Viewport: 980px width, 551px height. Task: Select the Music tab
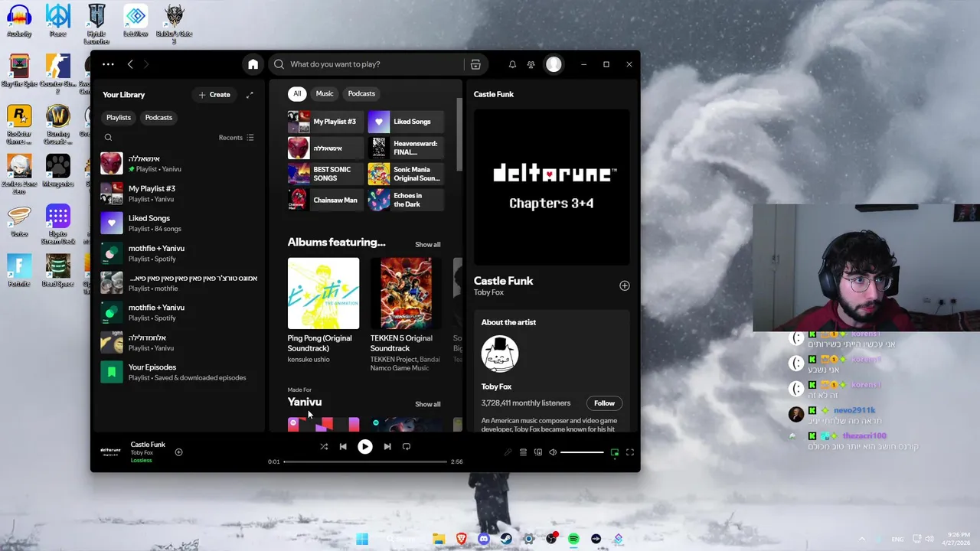click(x=325, y=93)
